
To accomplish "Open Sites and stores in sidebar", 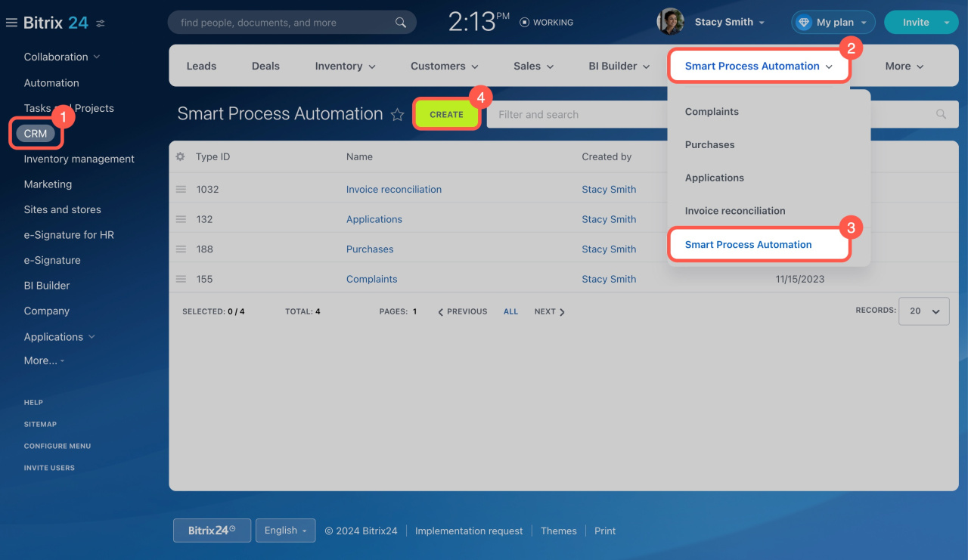I will click(62, 209).
